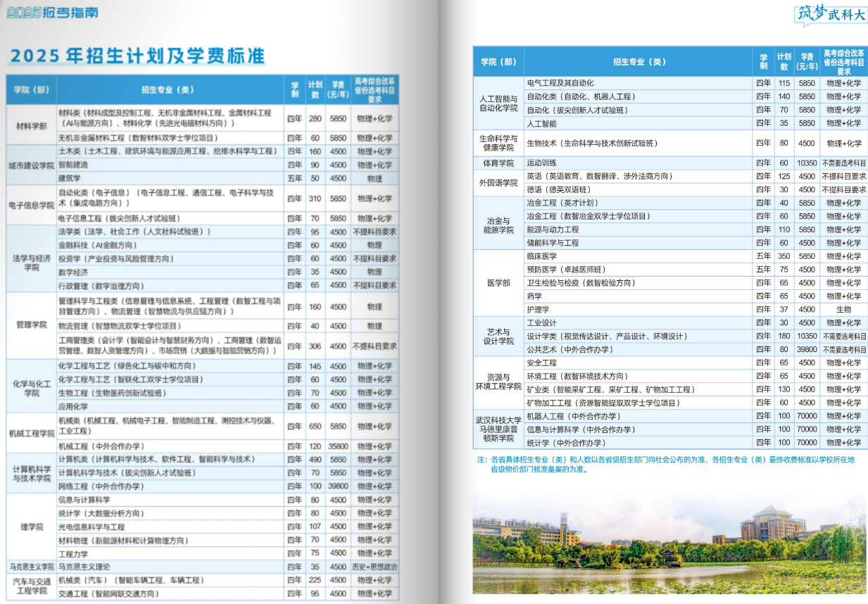This screenshot has height=604, width=868.
Task: Select the "资源与环境工程学院" college cell
Action: coord(498,383)
